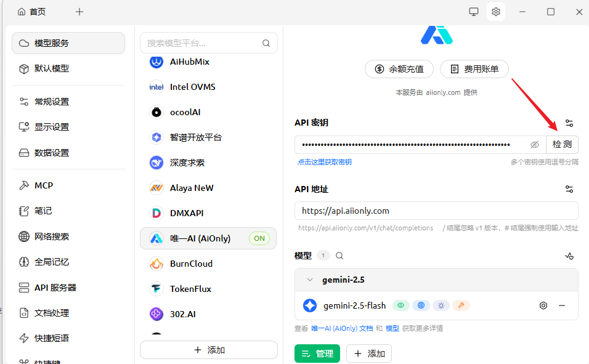
Task: Add a new tab with plus icon
Action: tap(79, 12)
